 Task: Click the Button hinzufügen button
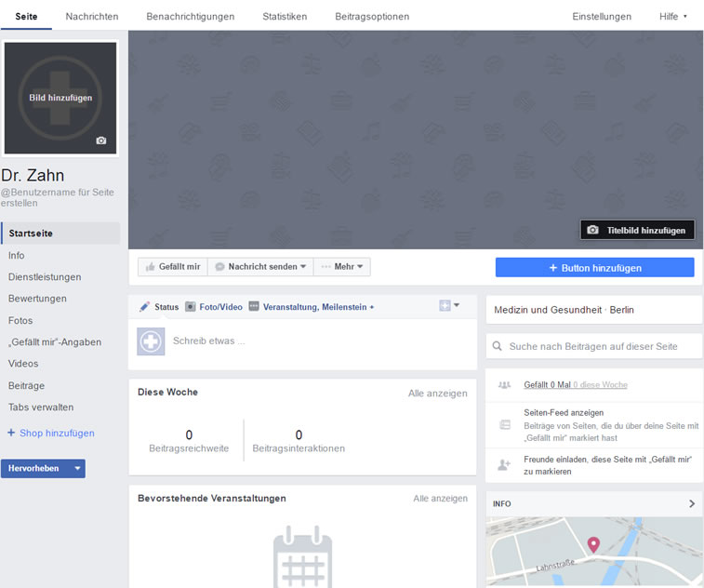coord(594,267)
